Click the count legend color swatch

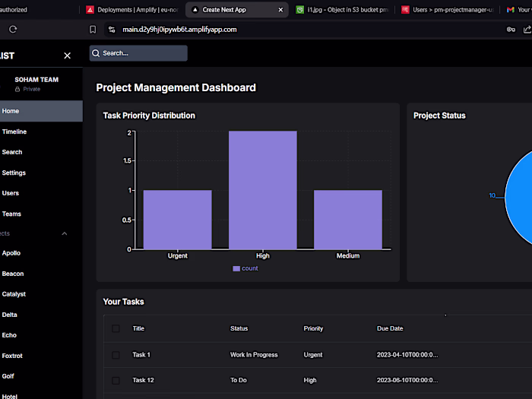point(236,269)
